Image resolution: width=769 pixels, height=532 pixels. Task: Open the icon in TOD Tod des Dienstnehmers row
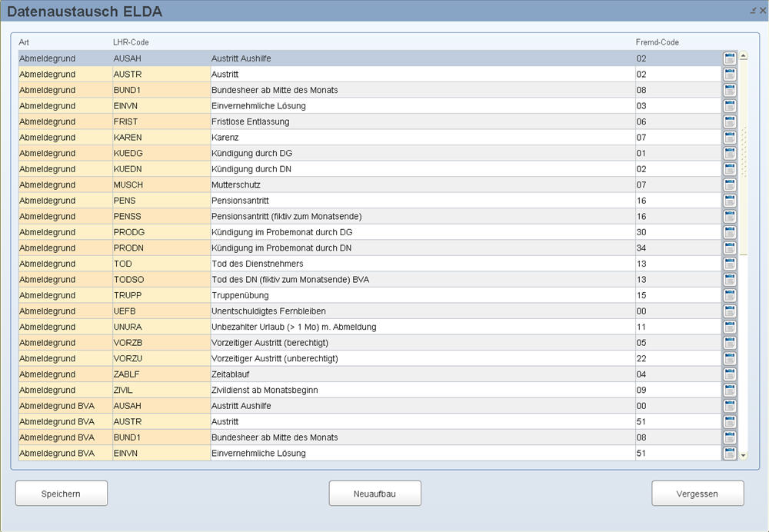pos(729,264)
